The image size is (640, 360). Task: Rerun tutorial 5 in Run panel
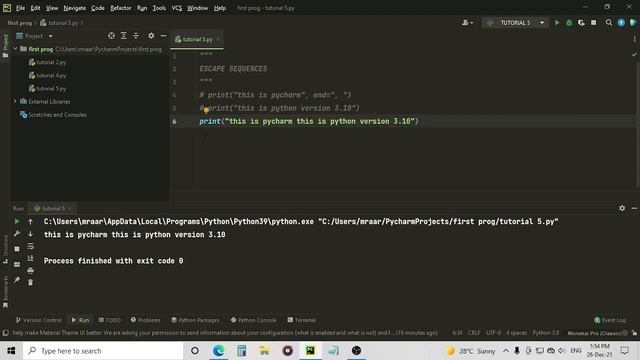pos(17,221)
